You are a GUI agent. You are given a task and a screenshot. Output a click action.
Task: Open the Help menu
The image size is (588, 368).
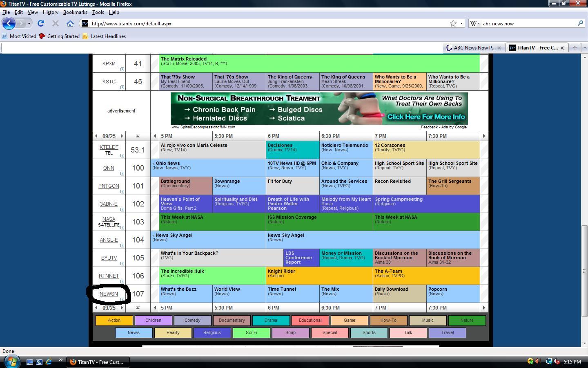point(114,12)
